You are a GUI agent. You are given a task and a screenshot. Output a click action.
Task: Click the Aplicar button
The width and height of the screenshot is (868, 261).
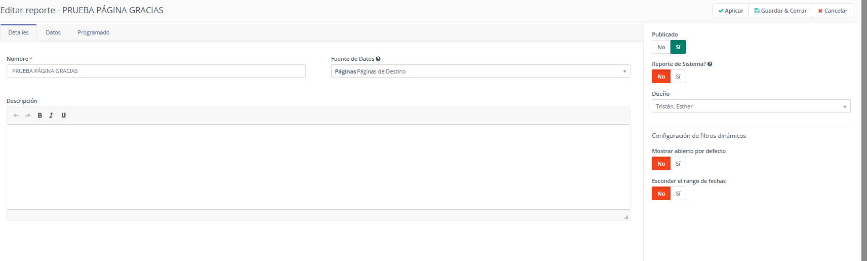730,11
